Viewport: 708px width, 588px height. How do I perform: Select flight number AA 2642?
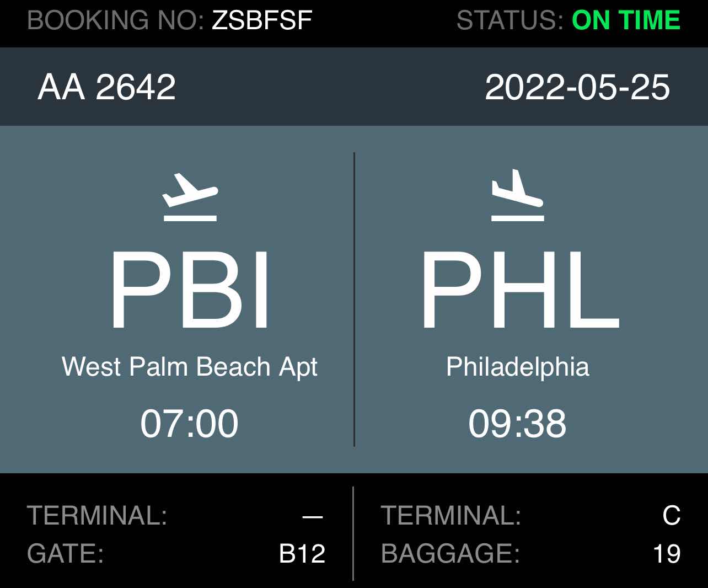click(106, 87)
